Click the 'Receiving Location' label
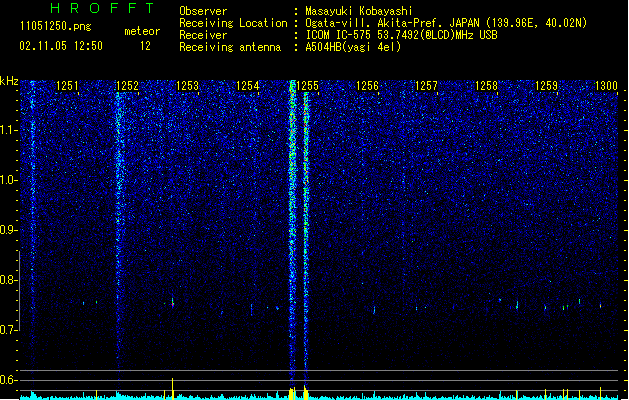The height and width of the screenshot is (400, 629). pos(233,23)
